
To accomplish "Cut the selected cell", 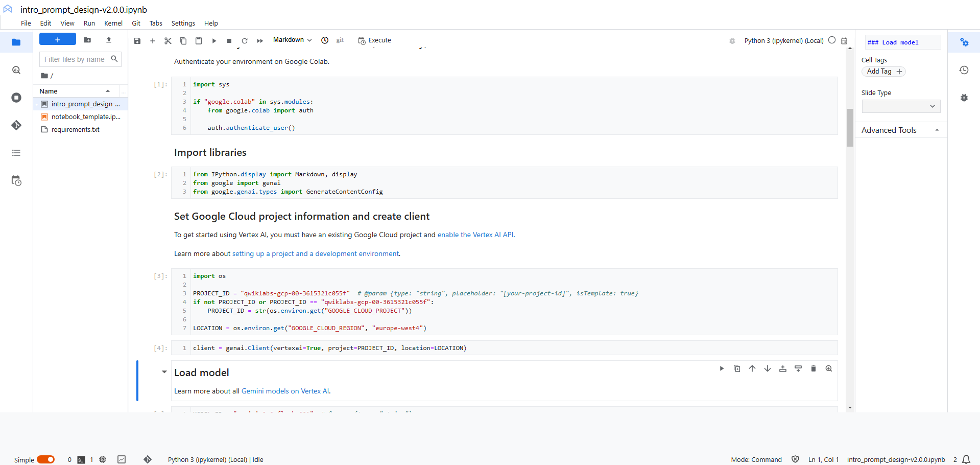I will (168, 41).
